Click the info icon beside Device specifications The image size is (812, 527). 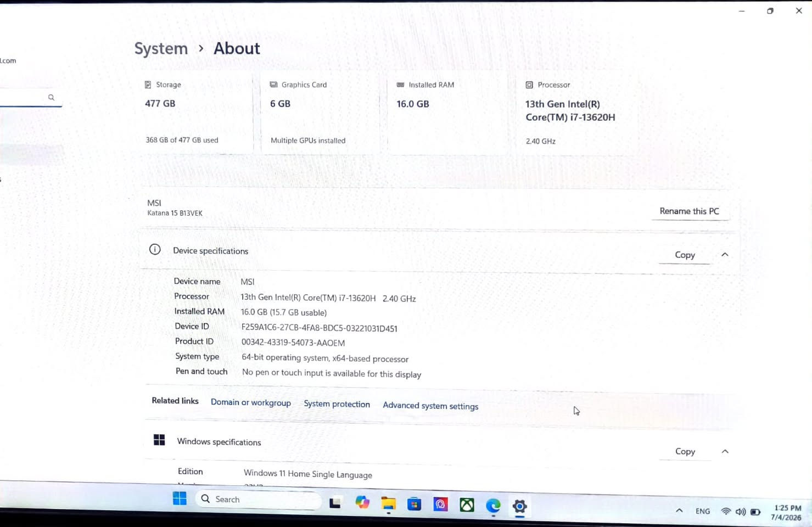155,249
